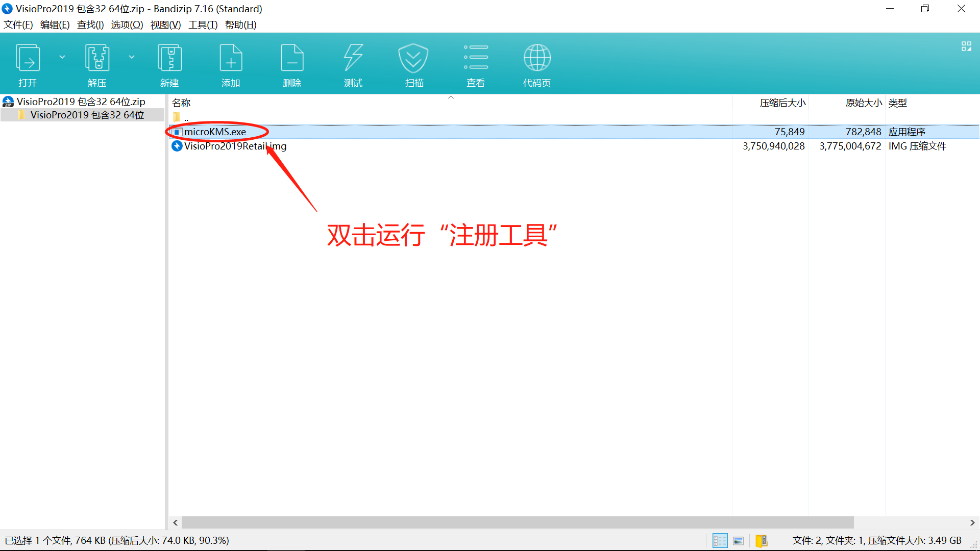This screenshot has width=980, height=551.
Task: Enable image preview view mode
Action: click(738, 540)
